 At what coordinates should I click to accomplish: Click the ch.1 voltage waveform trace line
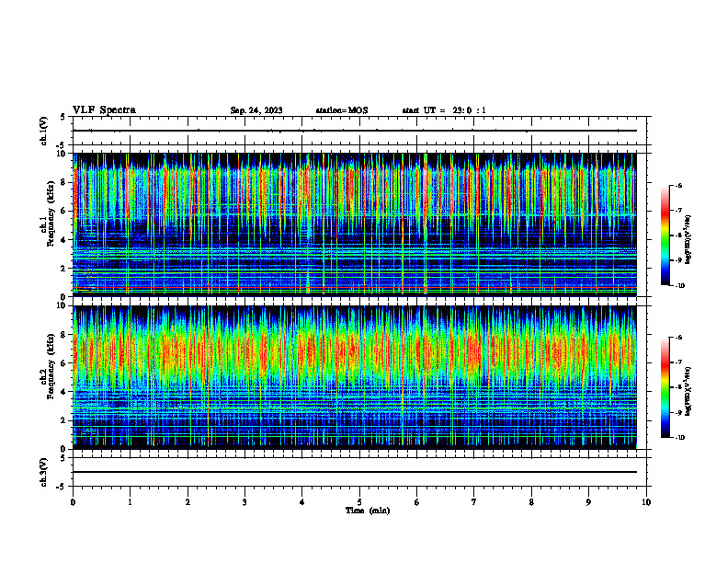(x=355, y=131)
